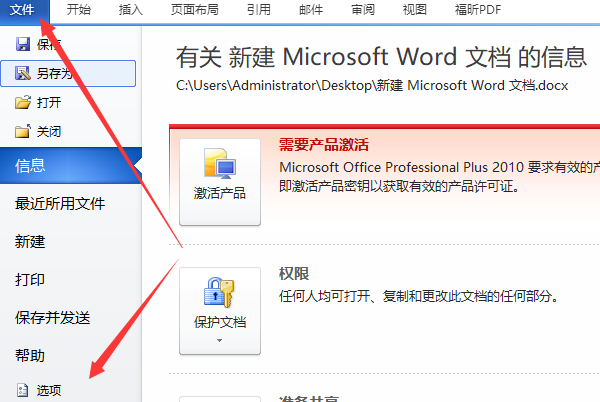Click the 需要产品激活 heading
The width and height of the screenshot is (600, 402).
324,145
